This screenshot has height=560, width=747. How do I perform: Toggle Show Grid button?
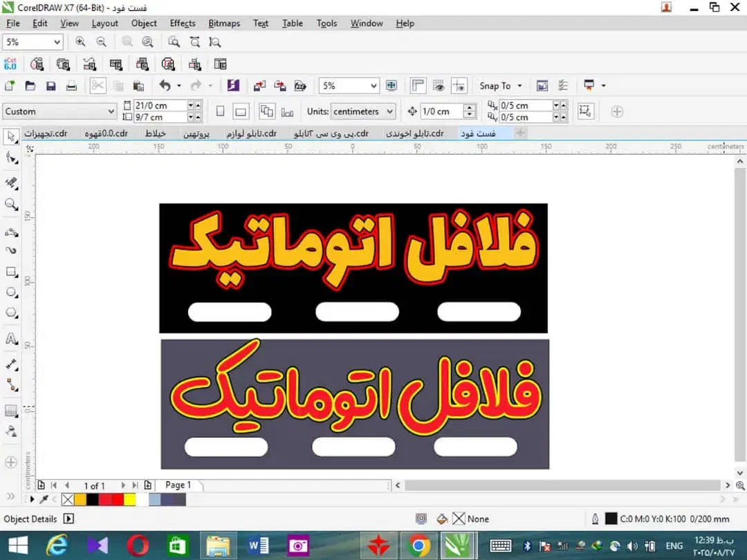click(x=439, y=86)
